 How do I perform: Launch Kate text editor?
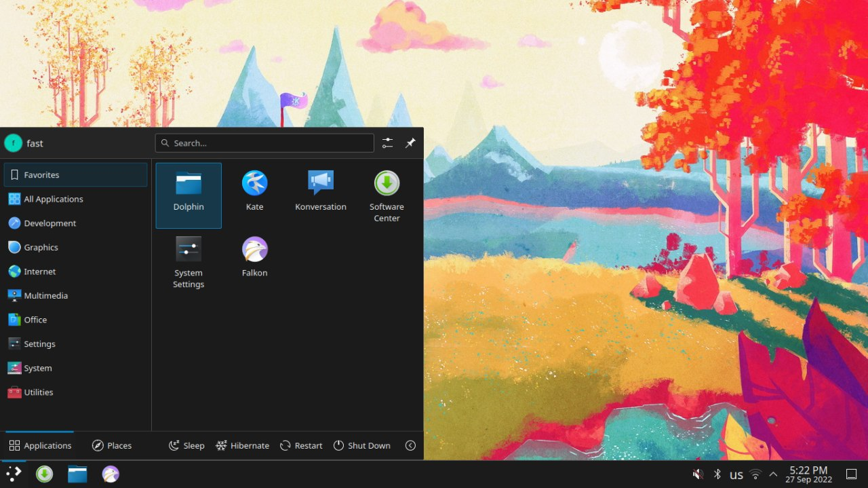pyautogui.click(x=254, y=193)
